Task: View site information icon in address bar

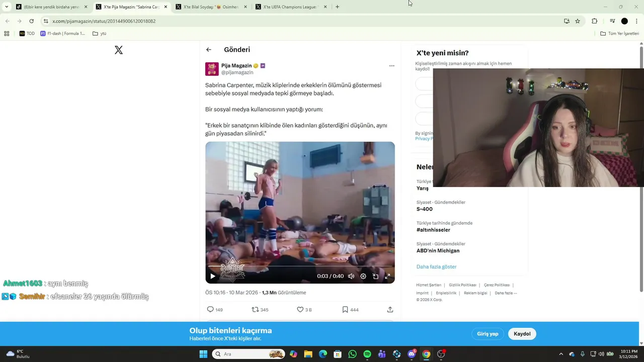Action: [x=46, y=21]
